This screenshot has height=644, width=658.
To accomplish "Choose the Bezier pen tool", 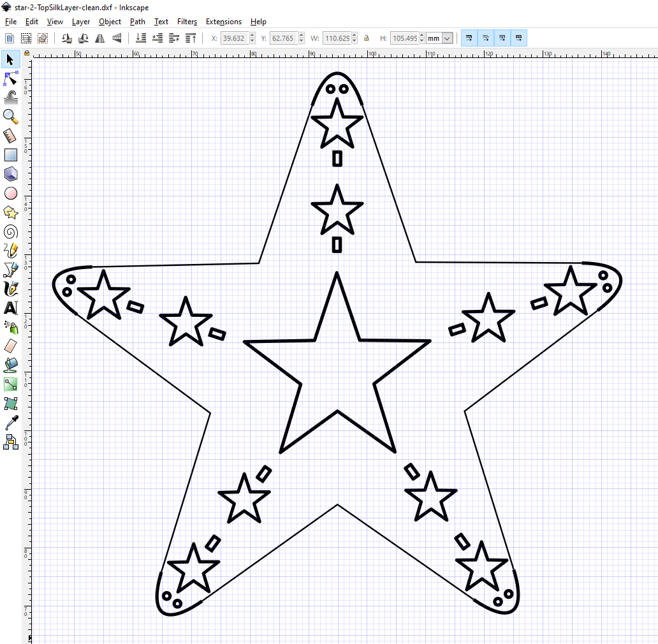I will click(10, 269).
